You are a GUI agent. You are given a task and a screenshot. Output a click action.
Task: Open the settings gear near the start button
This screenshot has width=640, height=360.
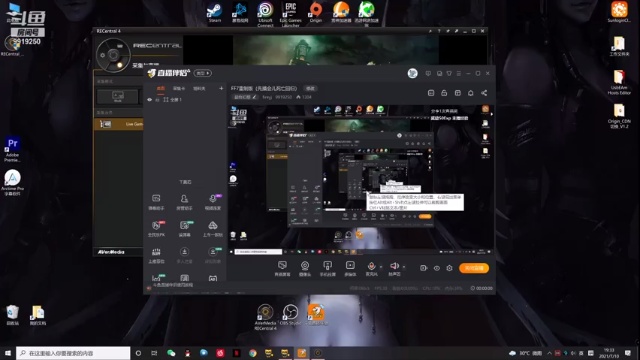point(449,268)
